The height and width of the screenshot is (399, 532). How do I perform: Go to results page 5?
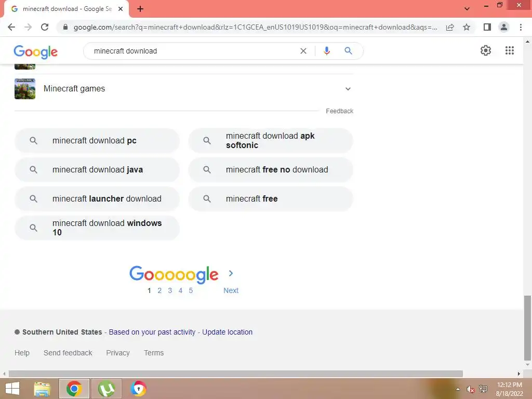coord(191,290)
